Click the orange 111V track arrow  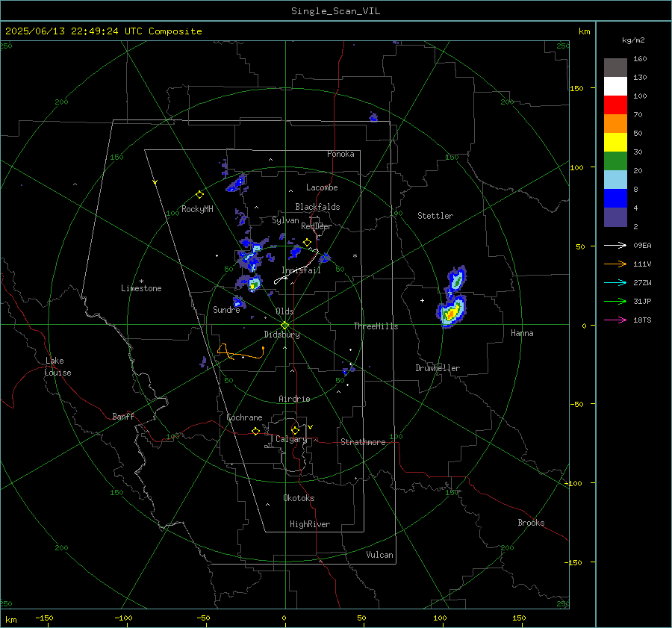tap(615, 264)
